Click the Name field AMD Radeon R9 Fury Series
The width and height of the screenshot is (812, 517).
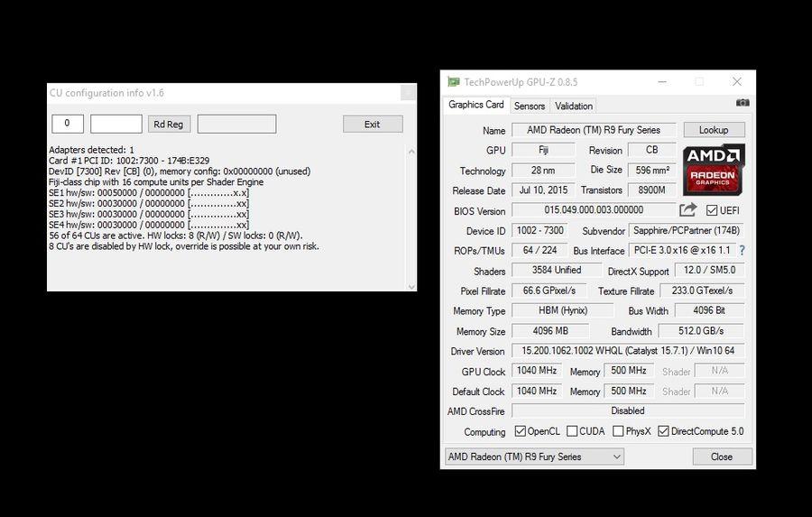pyautogui.click(x=594, y=130)
